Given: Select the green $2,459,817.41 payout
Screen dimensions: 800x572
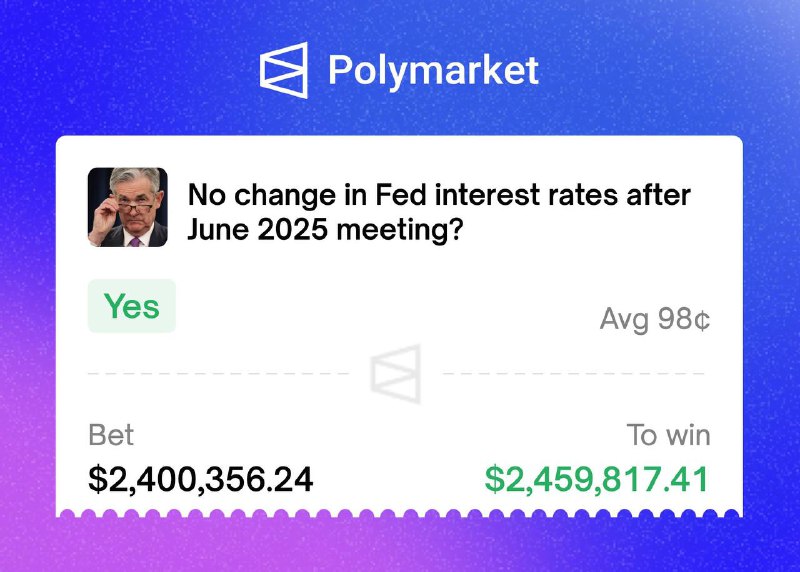Looking at the screenshot, I should (597, 479).
